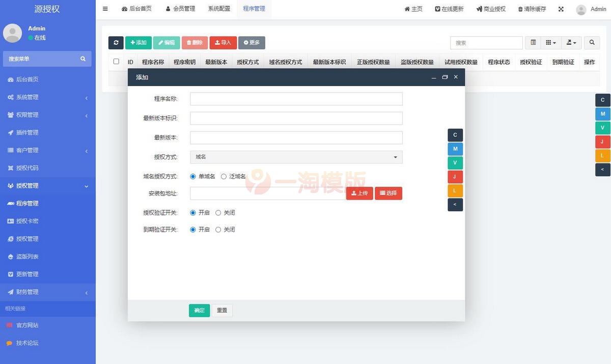
Task: Click the 盗版列表 sidebar icon
Action: (x=11, y=256)
